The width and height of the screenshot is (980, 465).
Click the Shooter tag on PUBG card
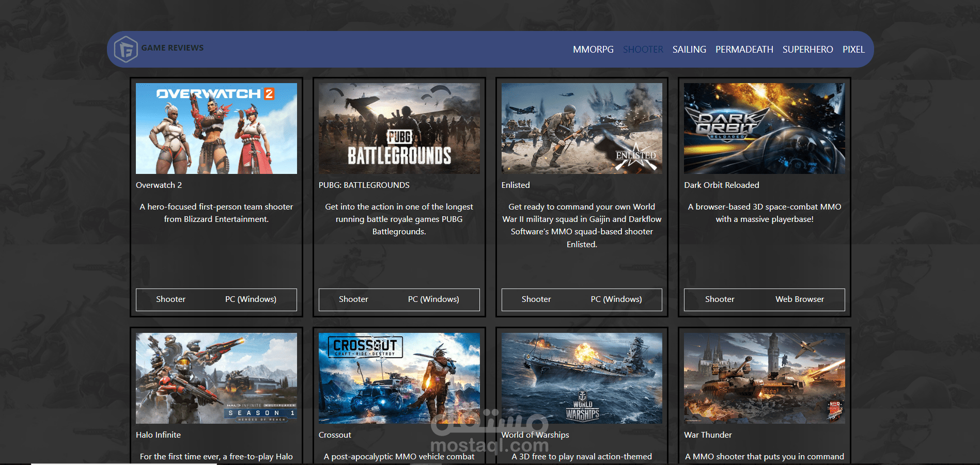[x=353, y=299]
